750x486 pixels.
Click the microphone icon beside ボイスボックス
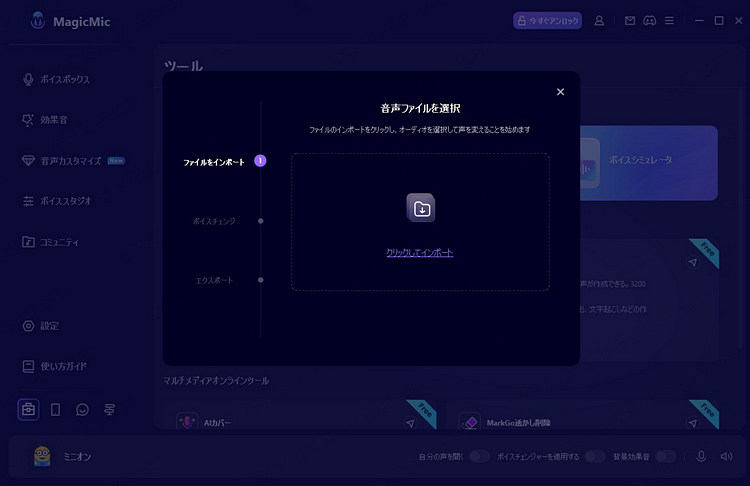pos(28,79)
